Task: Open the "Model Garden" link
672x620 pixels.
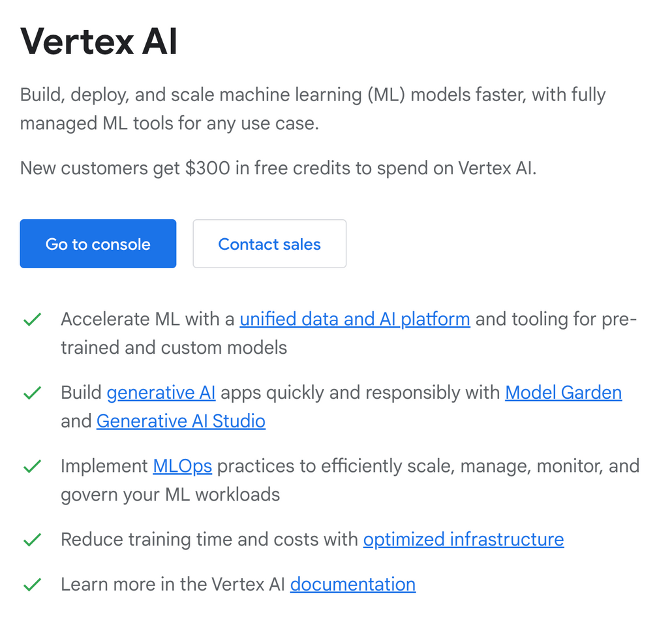Action: tap(563, 392)
